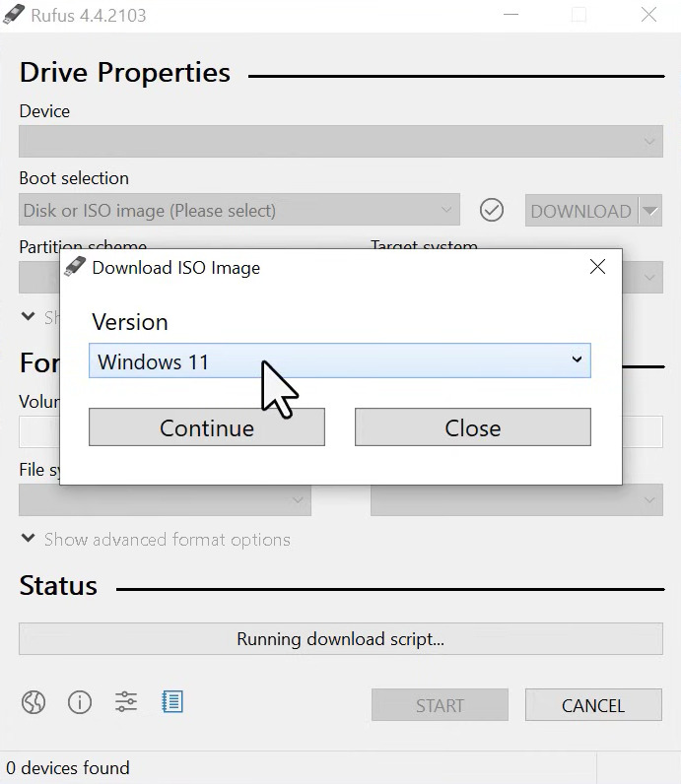Open the language globe icon
This screenshot has height=784, width=681.
click(34, 702)
